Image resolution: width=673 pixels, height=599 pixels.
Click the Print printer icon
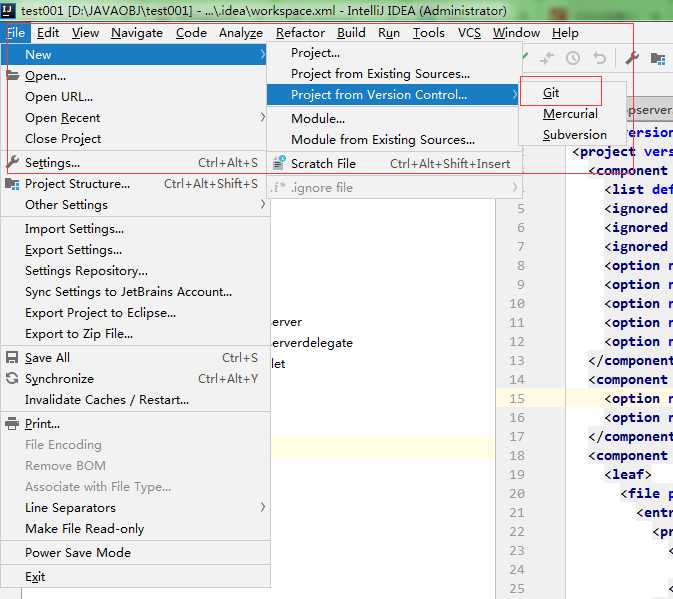pyautogui.click(x=12, y=424)
